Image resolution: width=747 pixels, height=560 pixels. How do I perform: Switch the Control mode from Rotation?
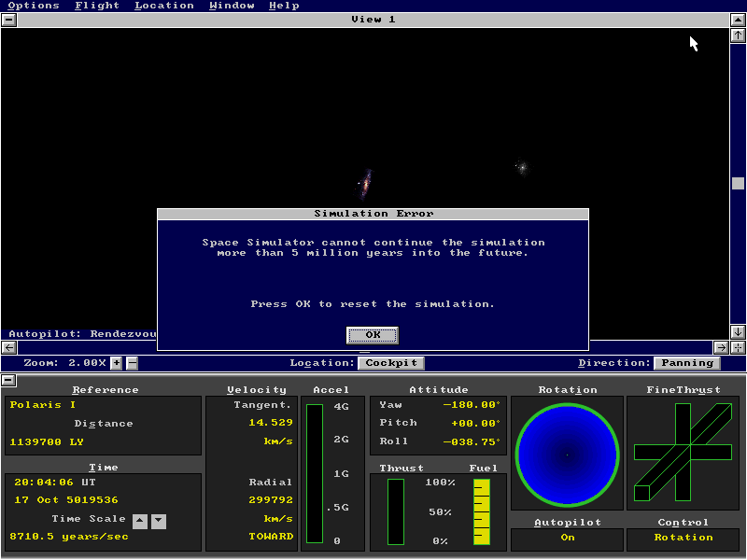(684, 538)
